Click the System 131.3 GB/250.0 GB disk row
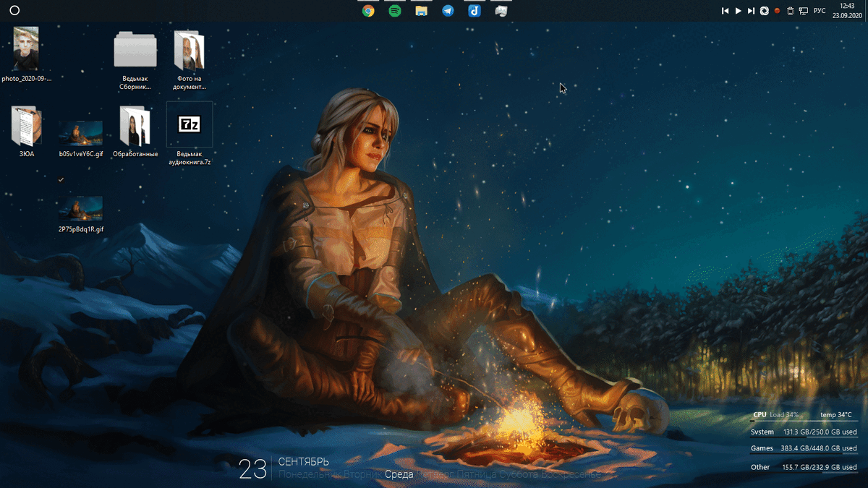 [804, 432]
